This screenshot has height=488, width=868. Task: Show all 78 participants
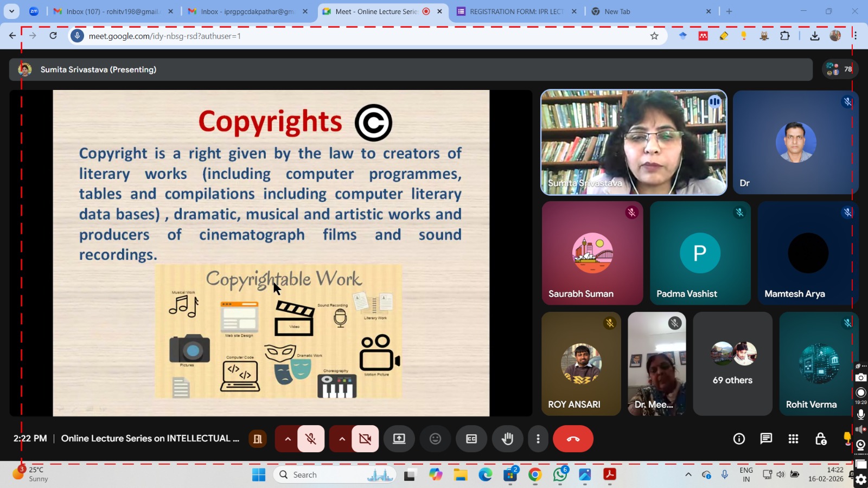[x=840, y=69]
